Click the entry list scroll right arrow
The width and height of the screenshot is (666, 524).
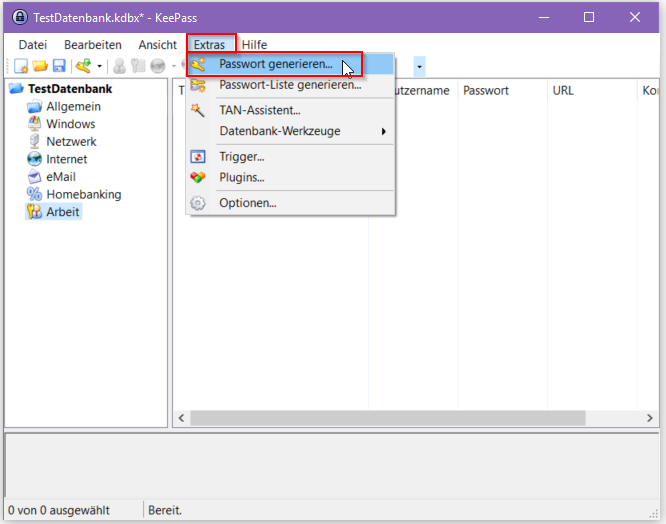coord(649,418)
